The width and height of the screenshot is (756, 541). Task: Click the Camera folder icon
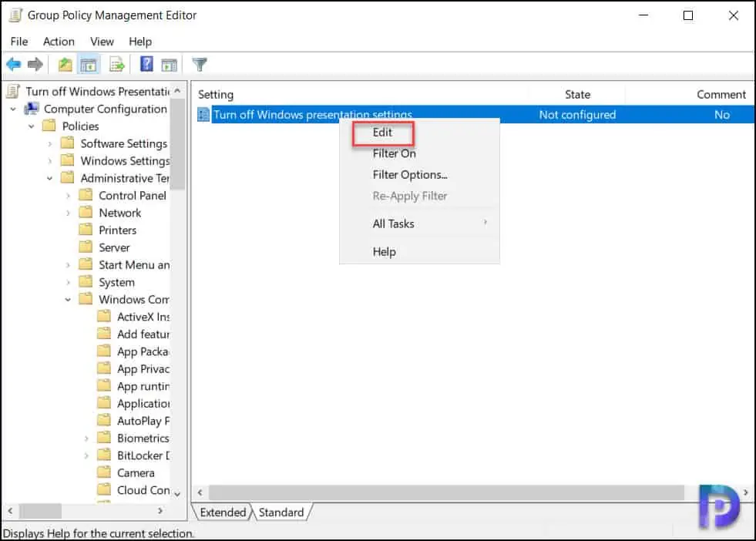coord(104,472)
